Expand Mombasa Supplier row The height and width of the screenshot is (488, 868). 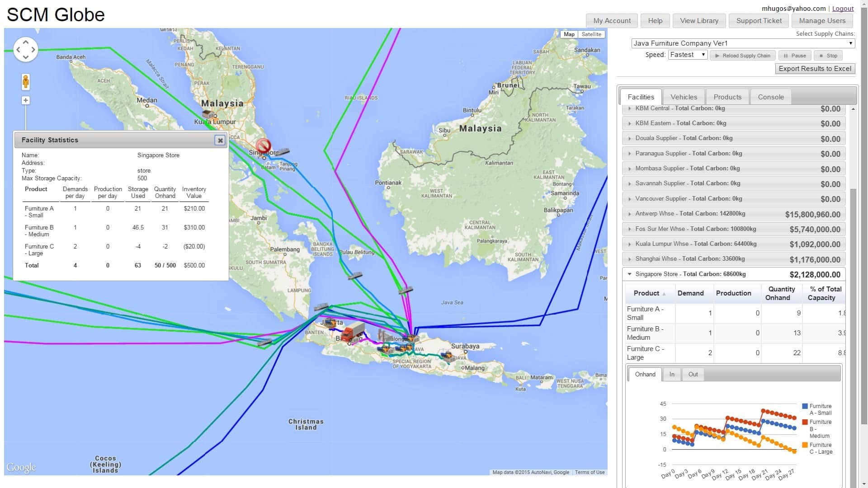point(734,169)
